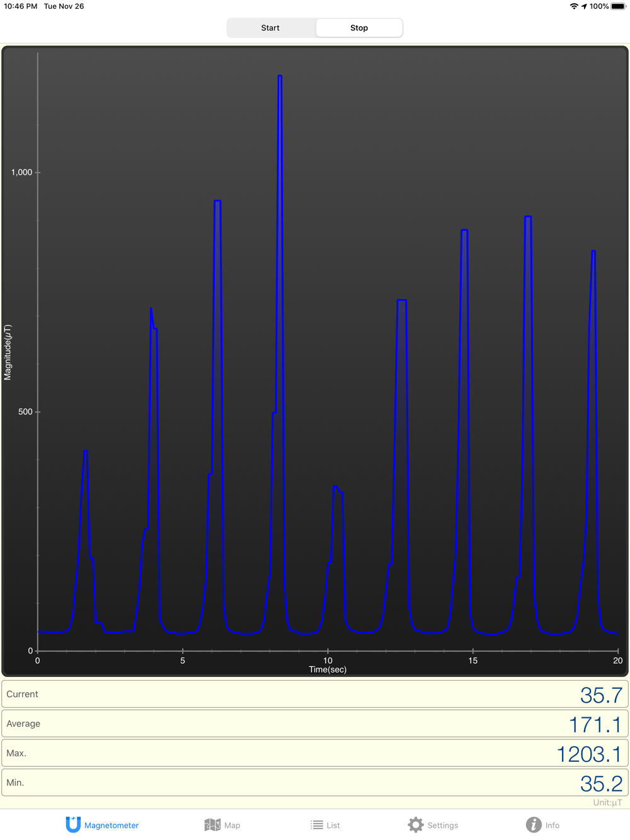Tap the Map tab label

[232, 826]
